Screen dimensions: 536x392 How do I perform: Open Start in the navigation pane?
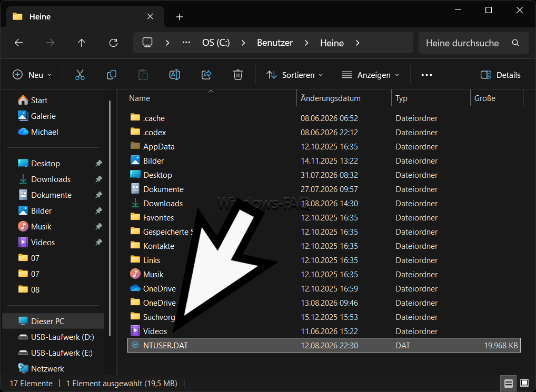[x=33, y=100]
